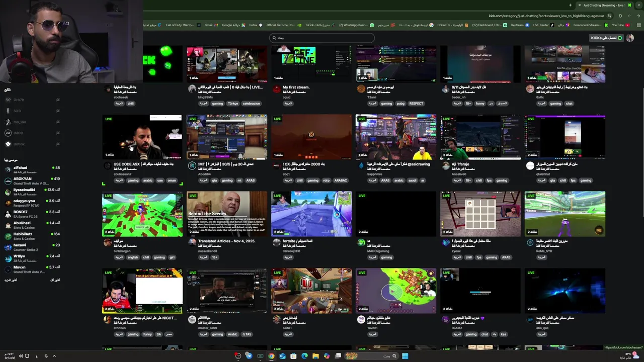Click the zyoux channel avatar
Image resolution: width=644 pixels, height=362 pixels.
click(446, 242)
